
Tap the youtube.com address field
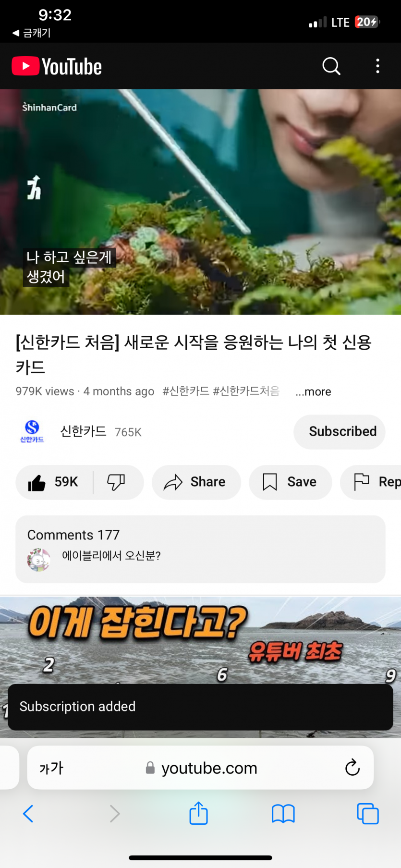[201, 768]
